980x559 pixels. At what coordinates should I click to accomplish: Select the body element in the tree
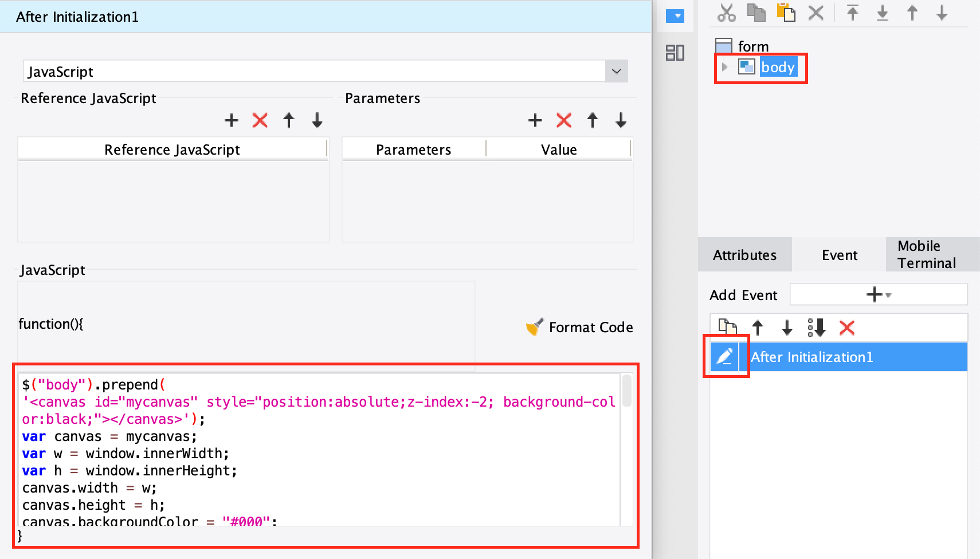click(x=778, y=67)
